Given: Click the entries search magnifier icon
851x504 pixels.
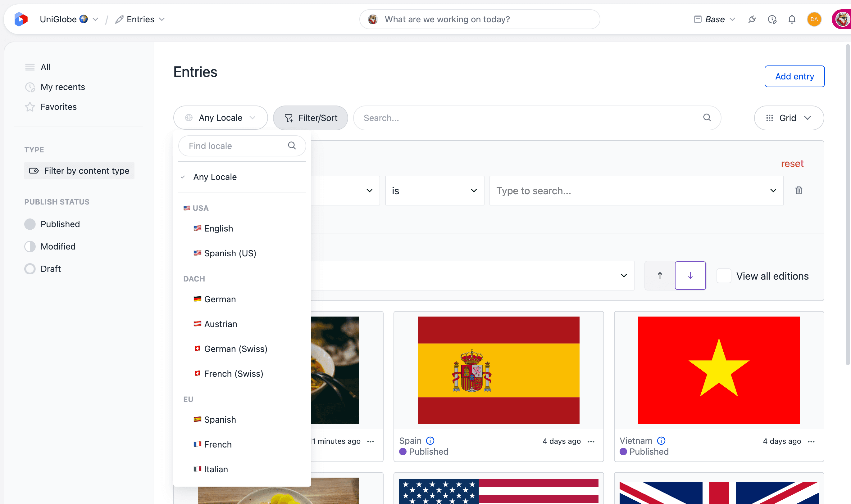Looking at the screenshot, I should [x=707, y=118].
